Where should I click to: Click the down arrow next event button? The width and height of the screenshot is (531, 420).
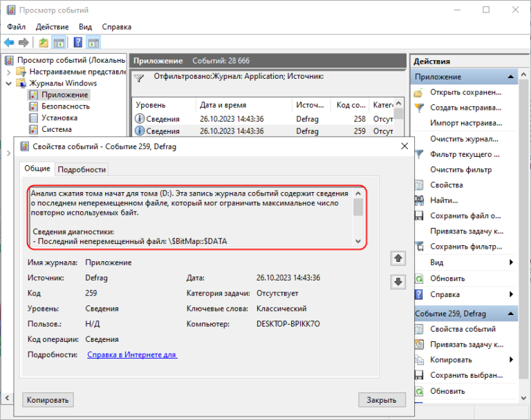click(x=398, y=281)
